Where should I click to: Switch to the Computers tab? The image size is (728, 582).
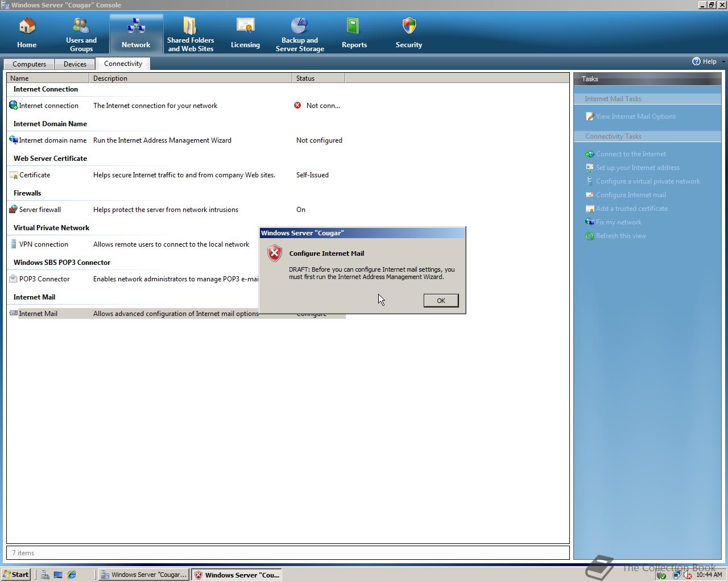point(29,64)
